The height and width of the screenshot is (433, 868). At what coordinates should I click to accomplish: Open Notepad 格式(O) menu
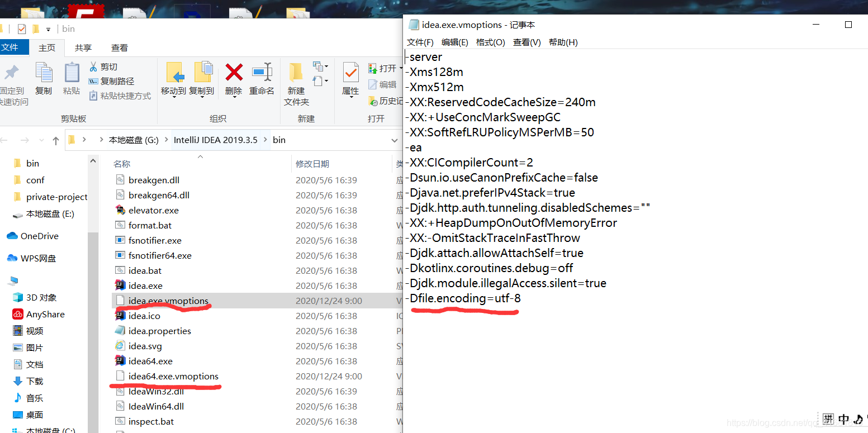coord(490,42)
